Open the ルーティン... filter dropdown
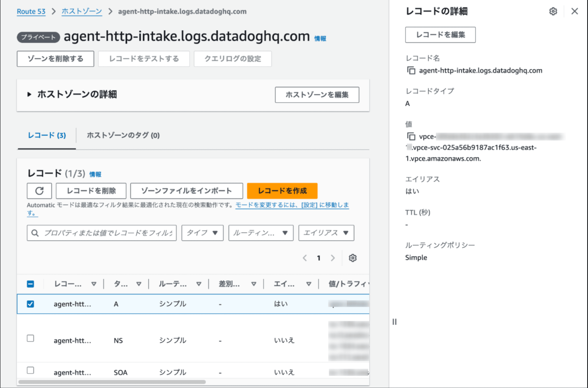Image resolution: width=588 pixels, height=388 pixels. coord(261,233)
